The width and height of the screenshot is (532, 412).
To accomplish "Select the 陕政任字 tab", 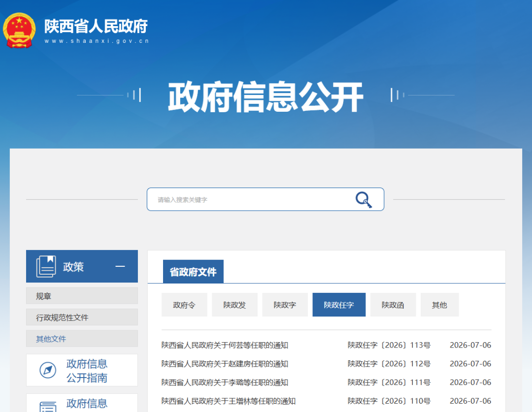I will [x=339, y=305].
